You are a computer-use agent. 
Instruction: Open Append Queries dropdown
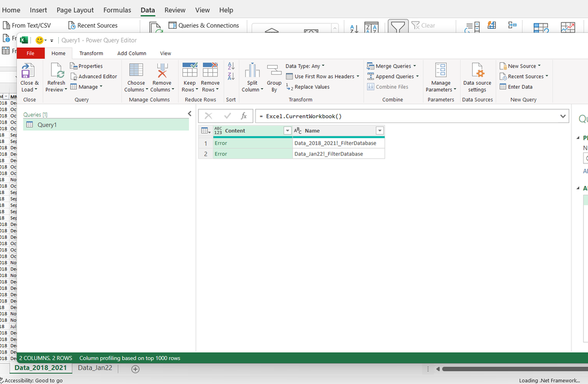[393, 76]
